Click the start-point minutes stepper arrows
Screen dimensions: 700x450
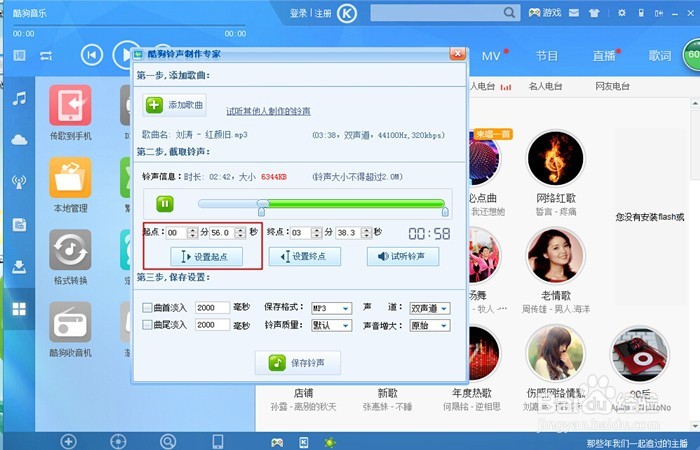click(x=192, y=233)
